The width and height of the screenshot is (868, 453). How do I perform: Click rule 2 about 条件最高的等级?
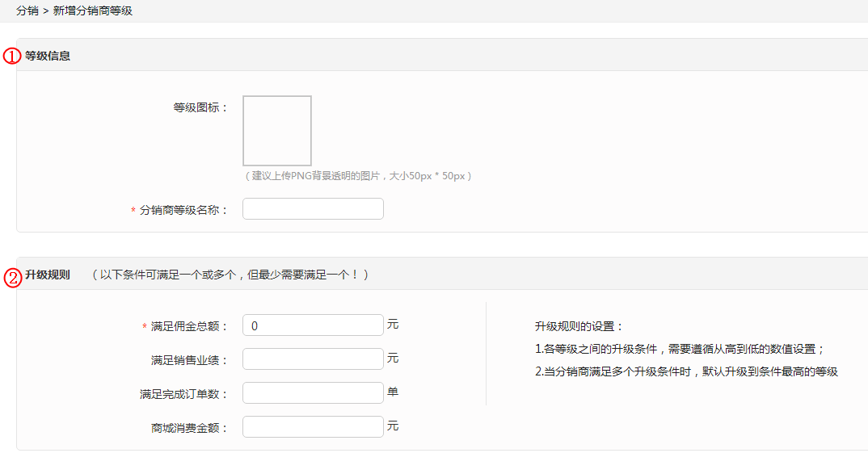(686, 371)
